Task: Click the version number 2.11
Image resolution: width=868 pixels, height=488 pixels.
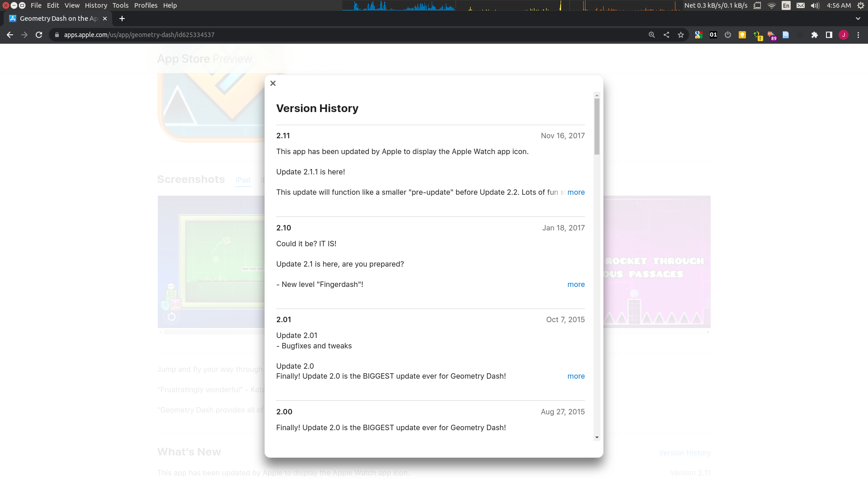Action: pos(283,136)
